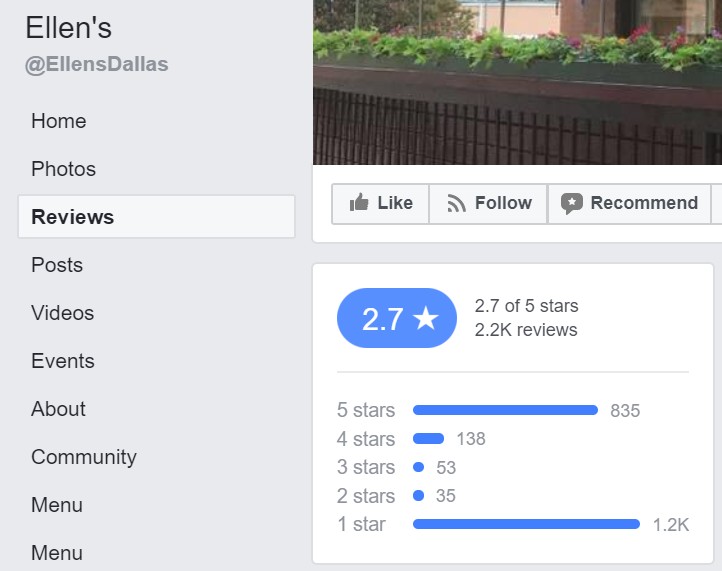Select the 3 stars rating row

pyautogui.click(x=418, y=467)
